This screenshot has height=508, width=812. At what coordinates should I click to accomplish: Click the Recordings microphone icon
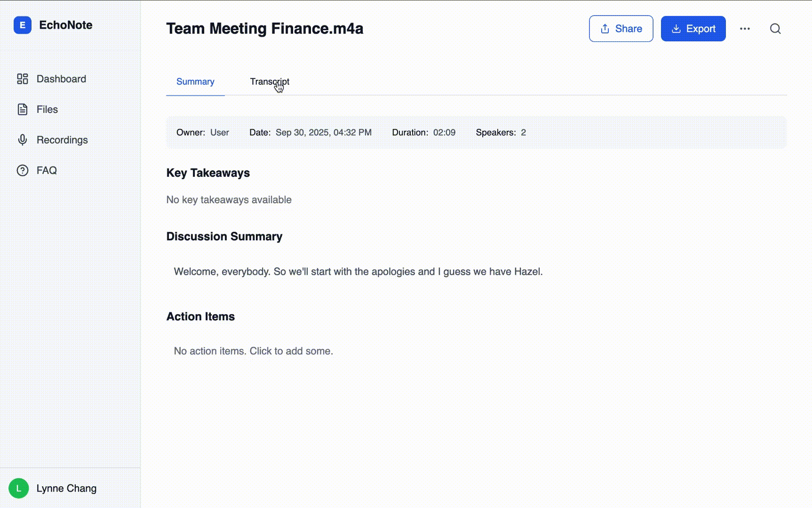[22, 140]
